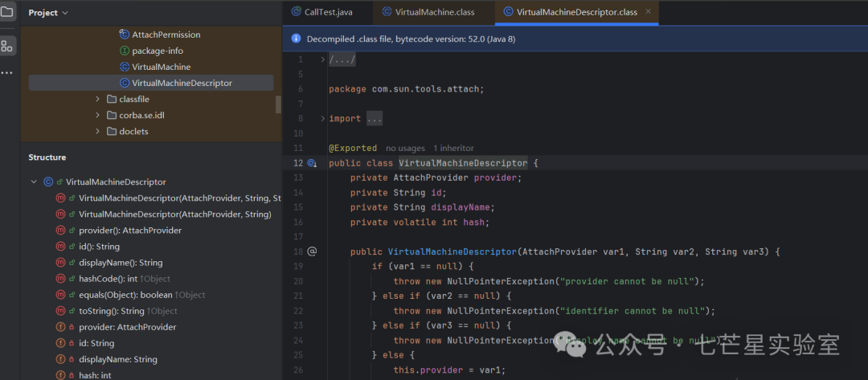
Task: Click the project tree vertical scrollbar
Action: (x=278, y=104)
